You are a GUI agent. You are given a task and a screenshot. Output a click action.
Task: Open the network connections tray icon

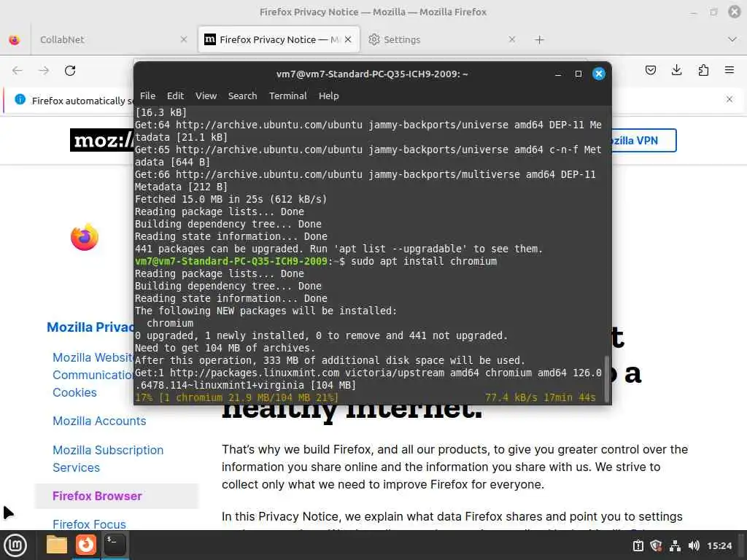tap(675, 545)
